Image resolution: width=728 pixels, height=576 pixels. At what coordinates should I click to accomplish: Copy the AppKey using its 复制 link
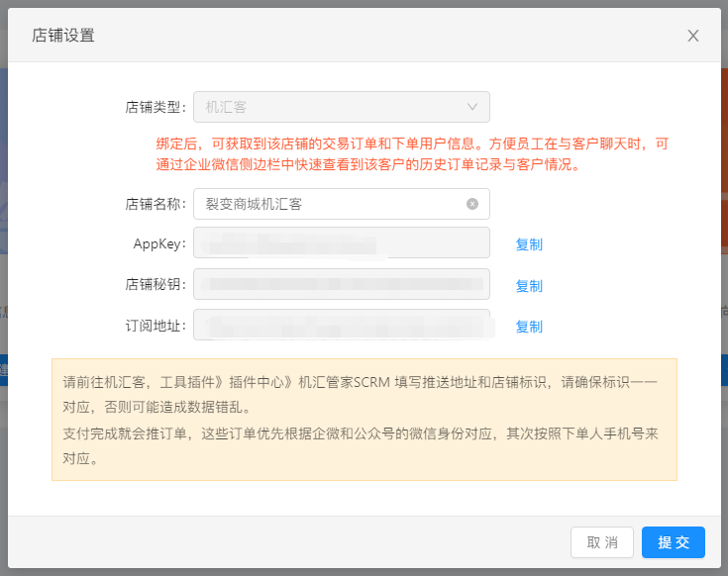[x=529, y=244]
